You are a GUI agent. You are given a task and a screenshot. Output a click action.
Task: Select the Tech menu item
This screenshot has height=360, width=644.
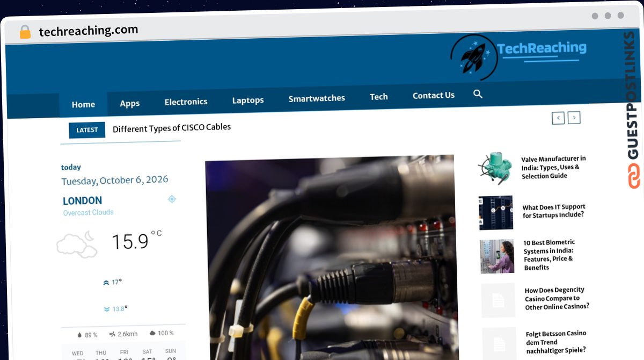coord(378,97)
